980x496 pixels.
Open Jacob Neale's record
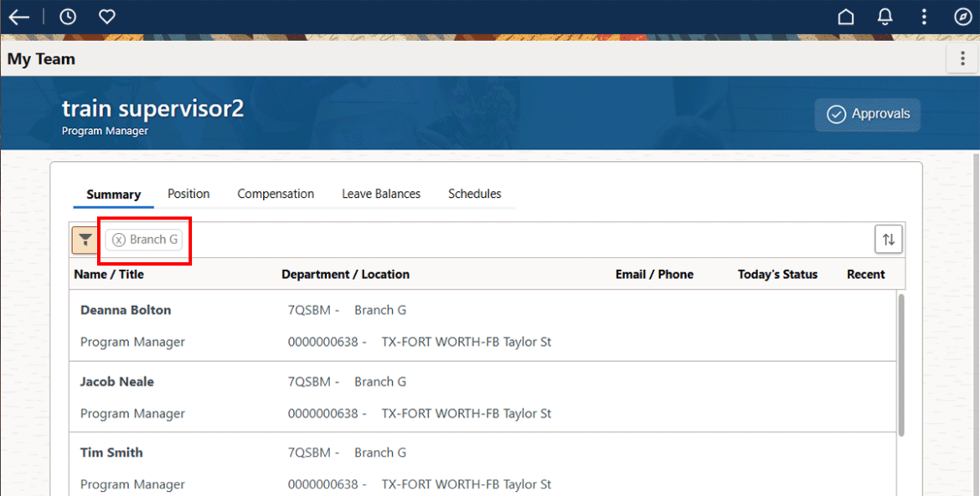click(x=116, y=381)
